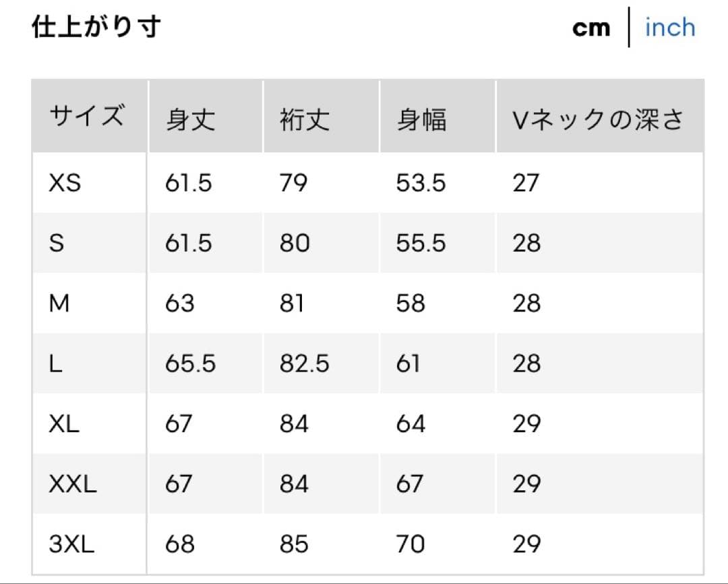Select the XS size row label
728x584 pixels.
[x=65, y=183]
